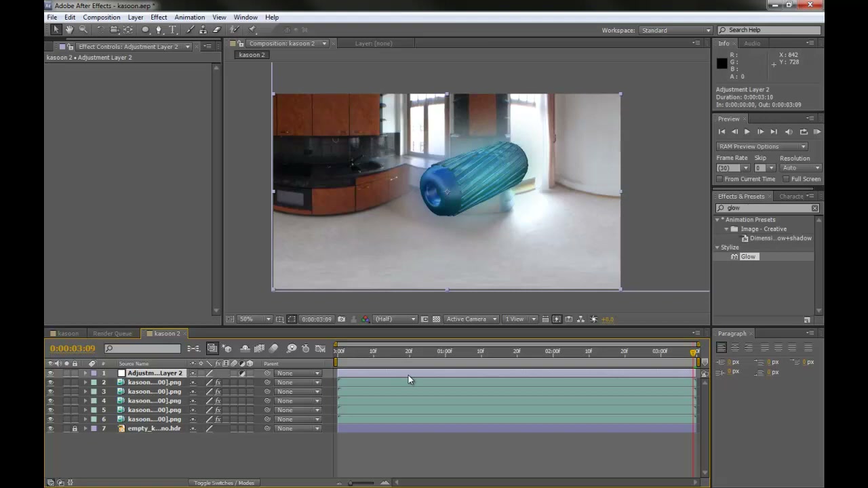This screenshot has width=868, height=488.
Task: Select the Glow effect in Stylize
Action: [x=748, y=257]
